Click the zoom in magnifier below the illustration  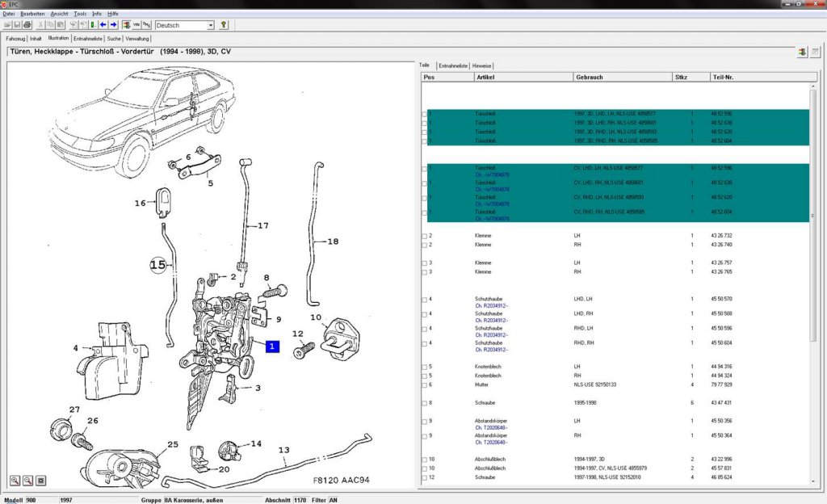[x=15, y=481]
